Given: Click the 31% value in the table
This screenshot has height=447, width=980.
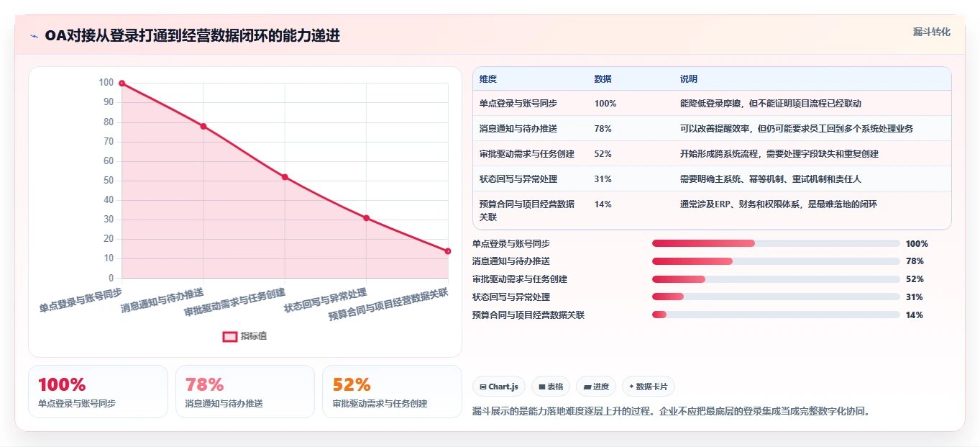Looking at the screenshot, I should pyautogui.click(x=603, y=179).
